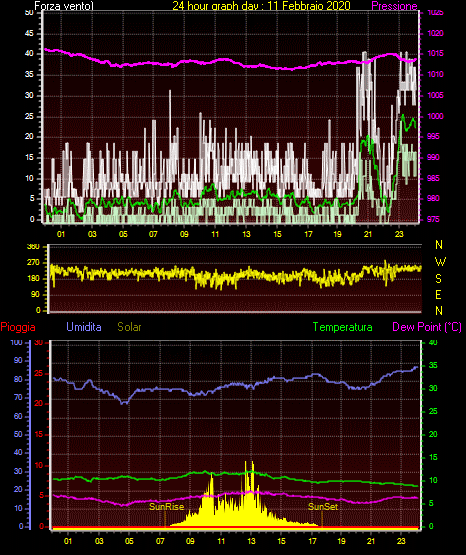Image resolution: width=466 pixels, height=555 pixels.
Task: Click the 35 temperature scale value
Action: point(433,365)
